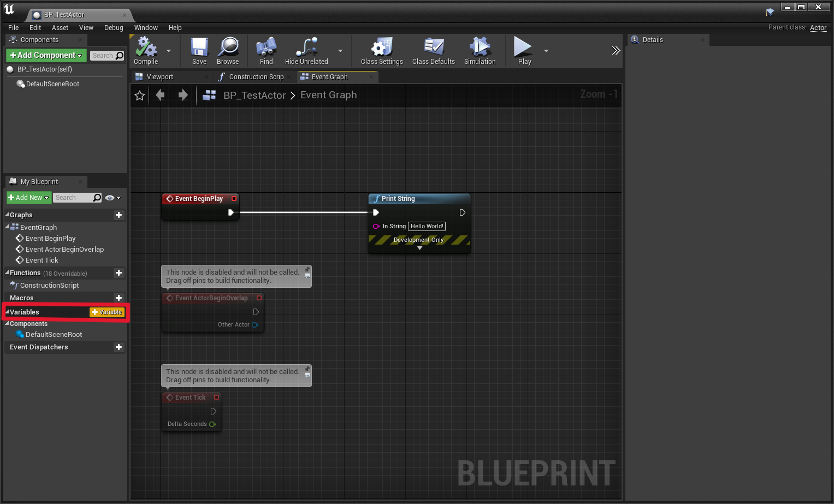Select Event ActorBeginOverlap in Graphs list

[x=64, y=250]
